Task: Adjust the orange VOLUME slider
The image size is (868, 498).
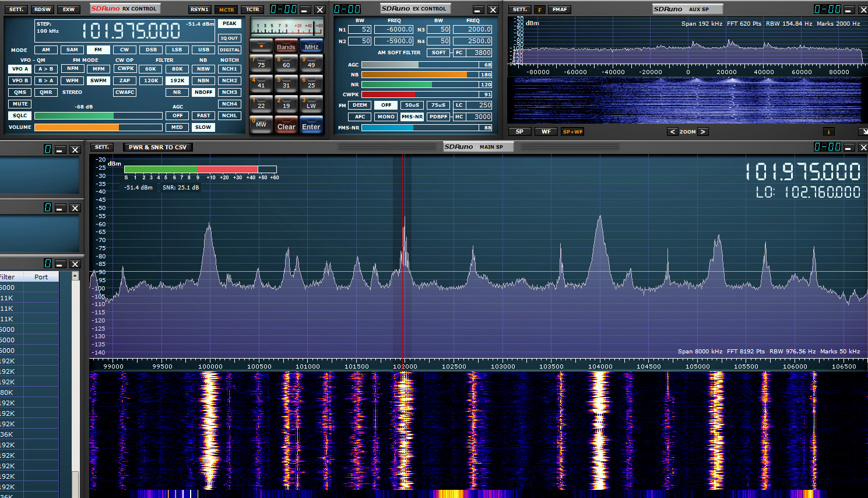Action: 99,127
